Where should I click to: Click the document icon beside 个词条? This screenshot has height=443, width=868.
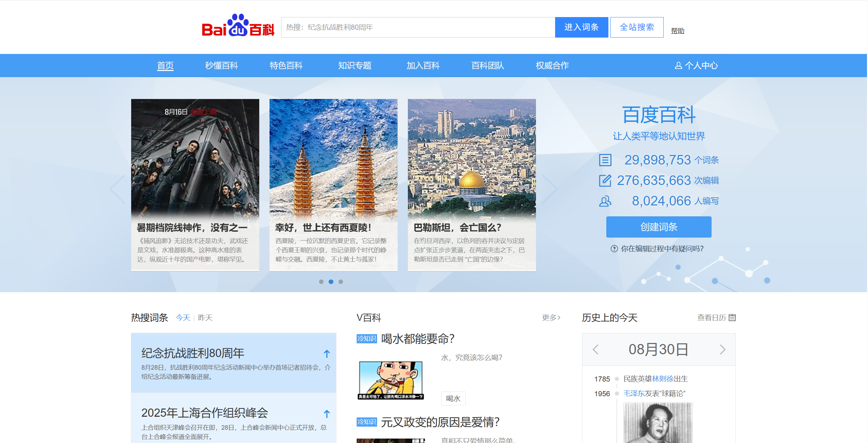coord(605,160)
